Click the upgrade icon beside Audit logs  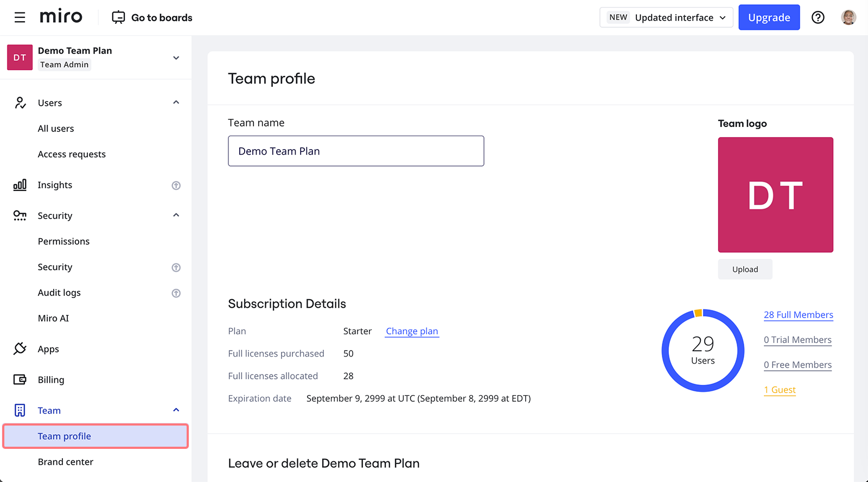176,293
